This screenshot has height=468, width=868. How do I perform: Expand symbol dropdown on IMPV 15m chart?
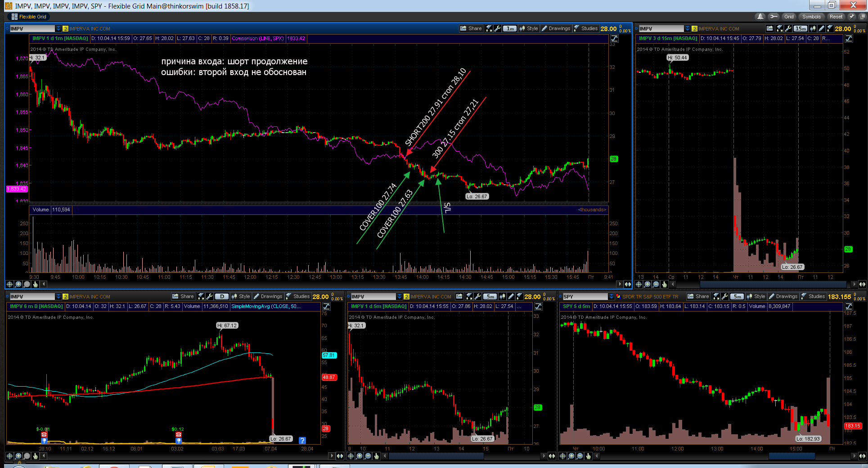click(687, 29)
